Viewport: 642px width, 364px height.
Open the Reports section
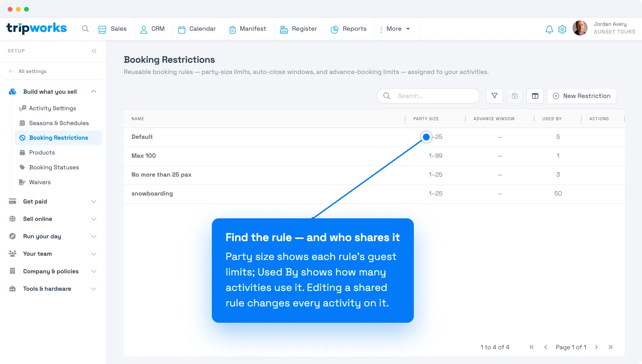[349, 29]
